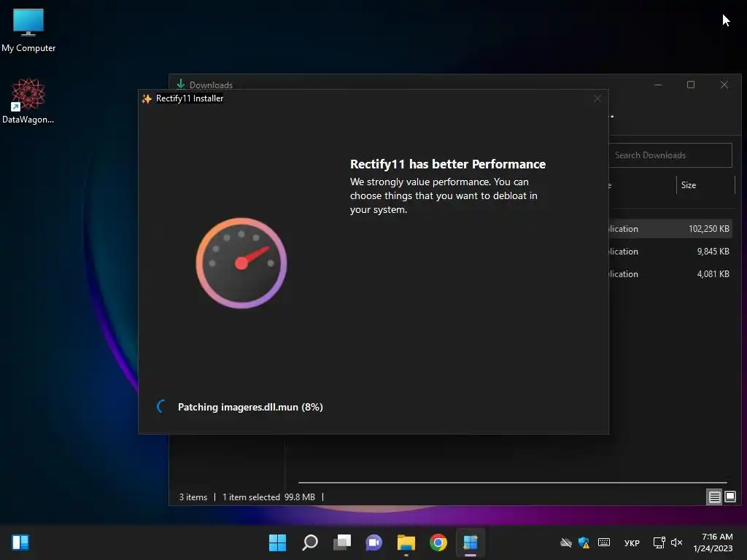Open the clock showing 7:16 AM
This screenshot has height=560, width=747.
point(713,542)
